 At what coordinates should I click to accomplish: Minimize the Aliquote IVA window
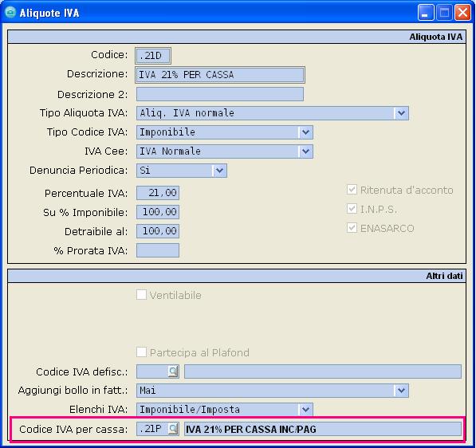(426, 13)
